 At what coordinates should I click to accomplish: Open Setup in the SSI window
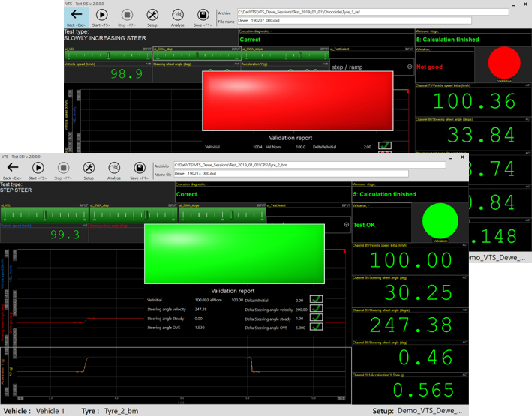[89, 169]
